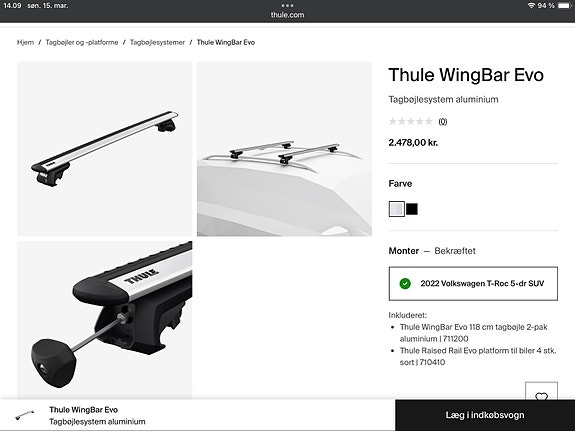
Task: Tap the Wi-Fi status icon
Action: pos(531,6)
